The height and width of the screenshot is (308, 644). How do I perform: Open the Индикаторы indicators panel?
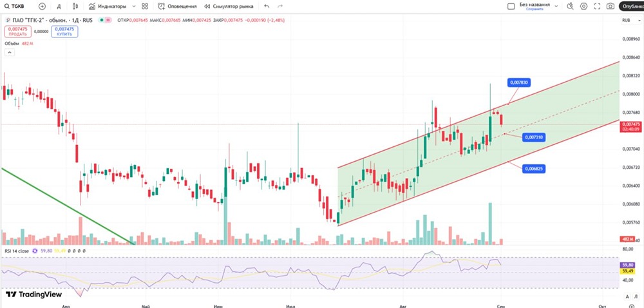pos(108,6)
